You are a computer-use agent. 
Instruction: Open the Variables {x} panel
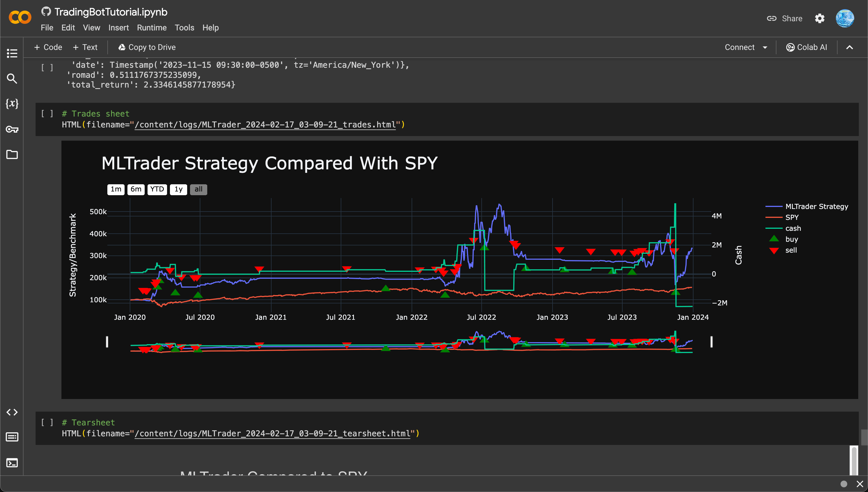[12, 103]
